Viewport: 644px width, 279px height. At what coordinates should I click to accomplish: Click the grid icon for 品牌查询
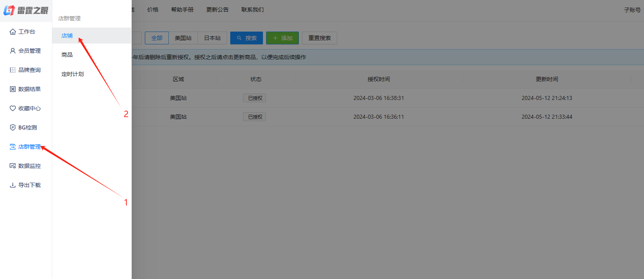click(13, 70)
